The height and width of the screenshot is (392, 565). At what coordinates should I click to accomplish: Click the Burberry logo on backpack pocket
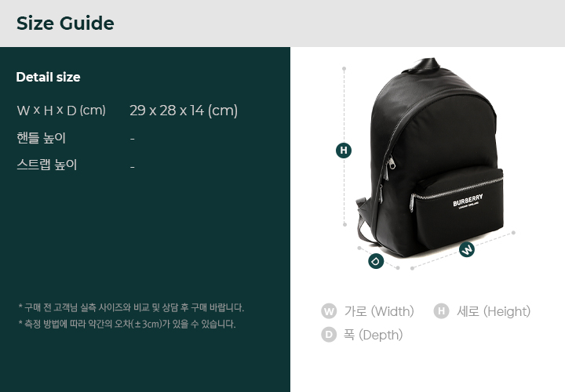468,201
